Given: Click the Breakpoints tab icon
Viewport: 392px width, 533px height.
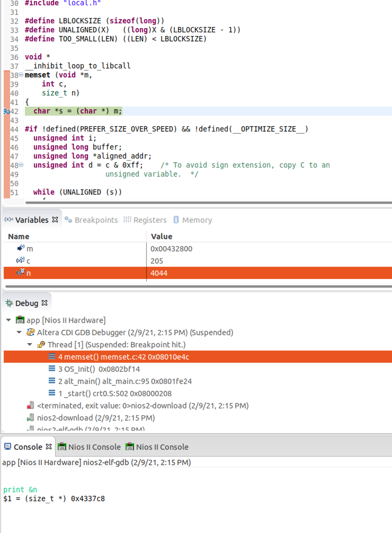Looking at the screenshot, I should click(x=68, y=220).
